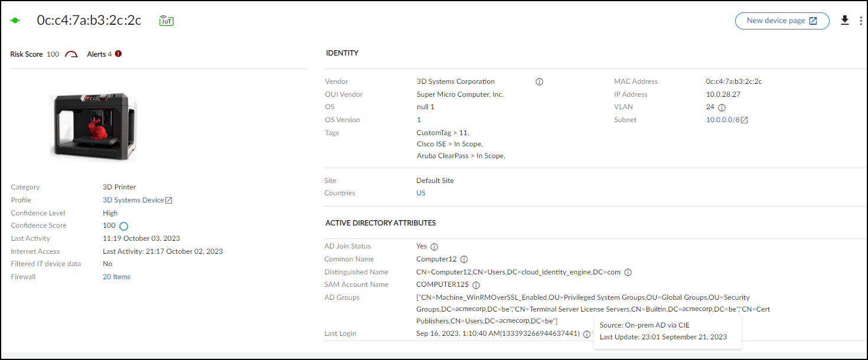
Task: Click the info icon beside COMPUTER12$
Action: tap(476, 285)
